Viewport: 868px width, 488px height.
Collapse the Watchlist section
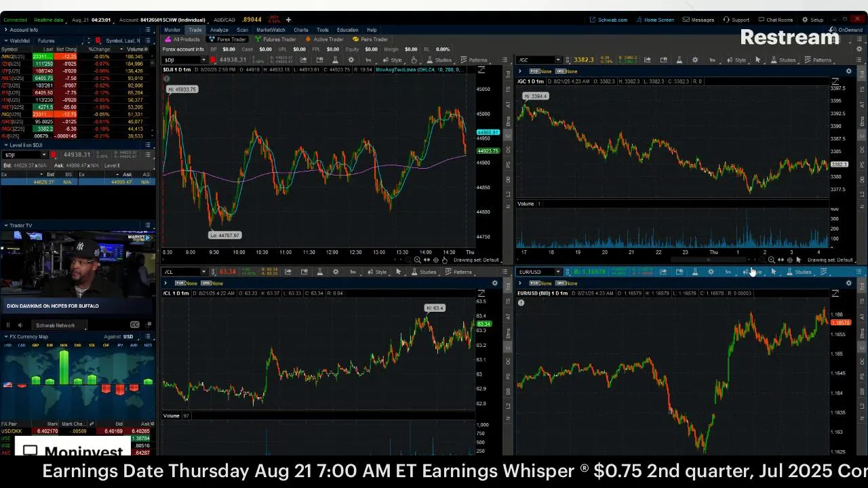(5, 41)
